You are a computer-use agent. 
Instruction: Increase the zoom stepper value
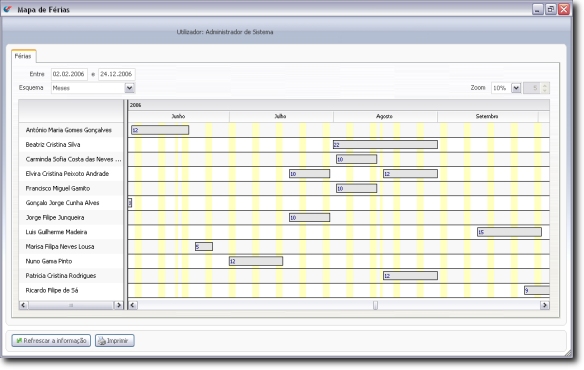(x=545, y=85)
